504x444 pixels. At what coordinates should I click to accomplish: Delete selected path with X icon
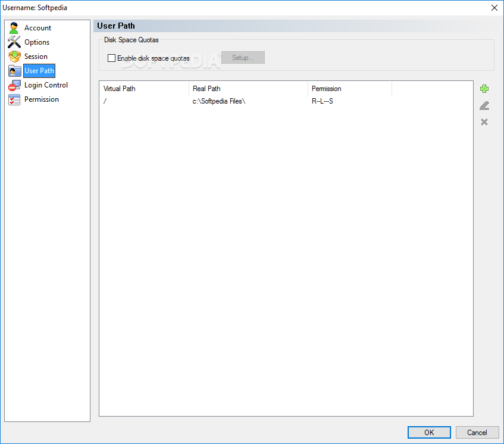(x=484, y=122)
